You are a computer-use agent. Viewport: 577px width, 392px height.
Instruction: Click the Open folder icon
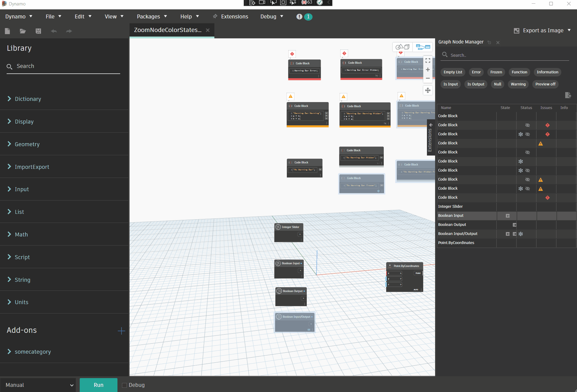click(x=23, y=31)
